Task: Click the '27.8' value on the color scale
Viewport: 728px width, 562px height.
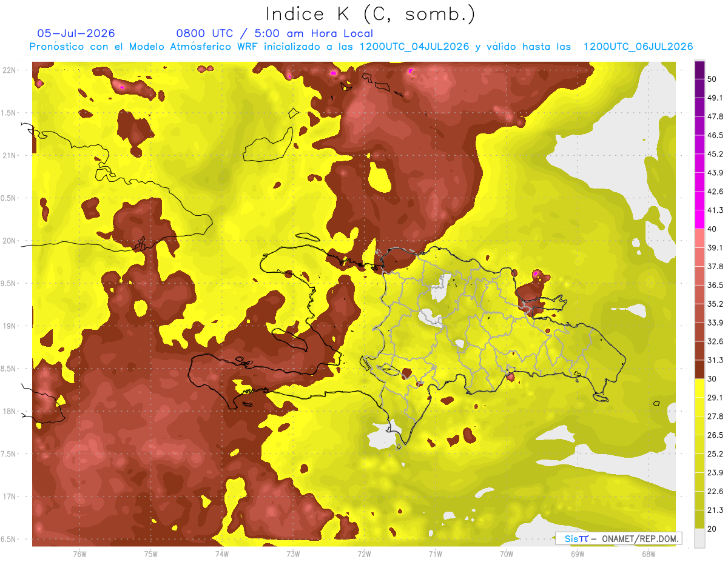Action: 715,416
